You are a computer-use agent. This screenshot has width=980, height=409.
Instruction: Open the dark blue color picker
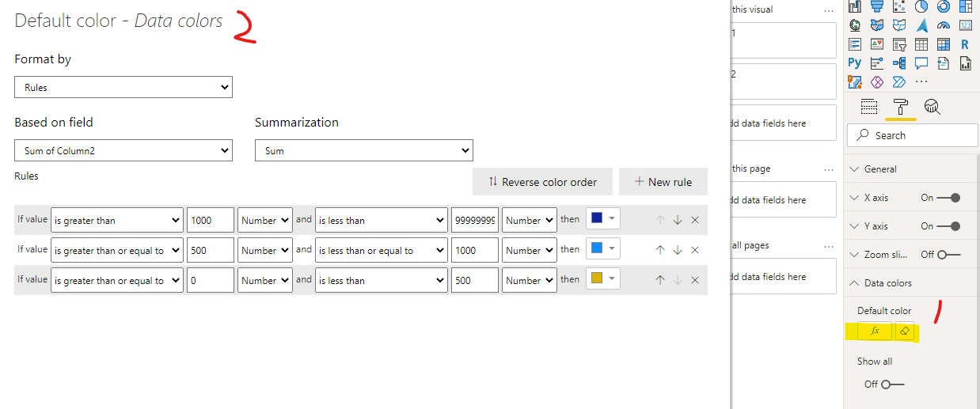click(x=602, y=218)
